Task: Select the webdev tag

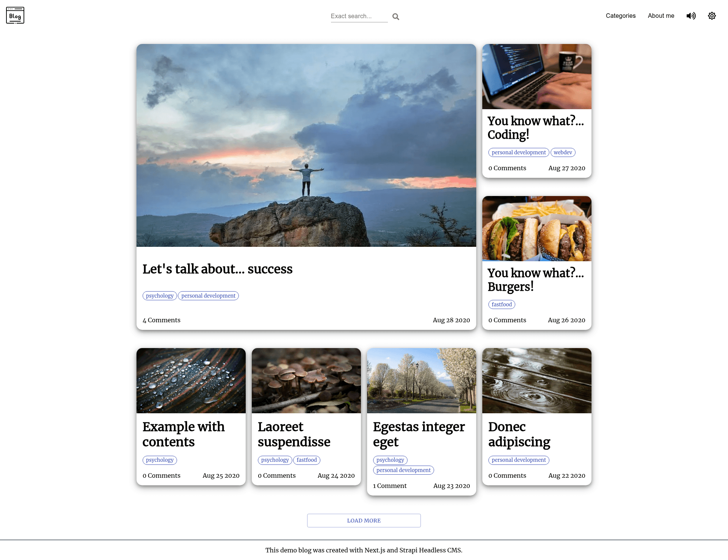Action: pos(563,152)
